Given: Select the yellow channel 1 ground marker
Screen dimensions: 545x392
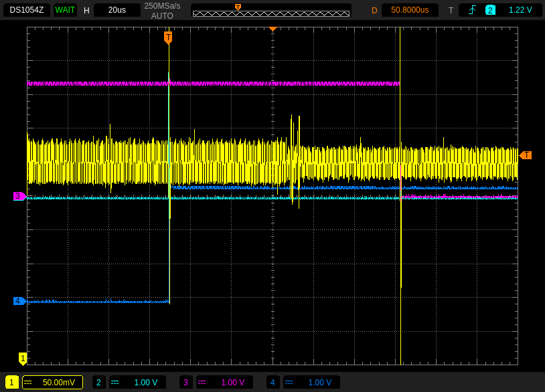Looking at the screenshot, I should click(x=23, y=359).
